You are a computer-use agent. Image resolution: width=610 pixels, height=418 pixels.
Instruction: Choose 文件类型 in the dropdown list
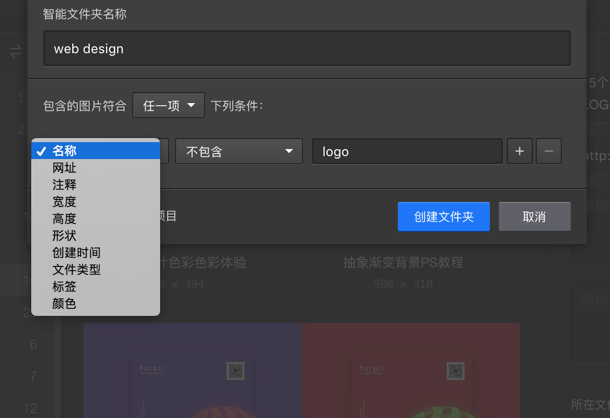[x=76, y=270]
